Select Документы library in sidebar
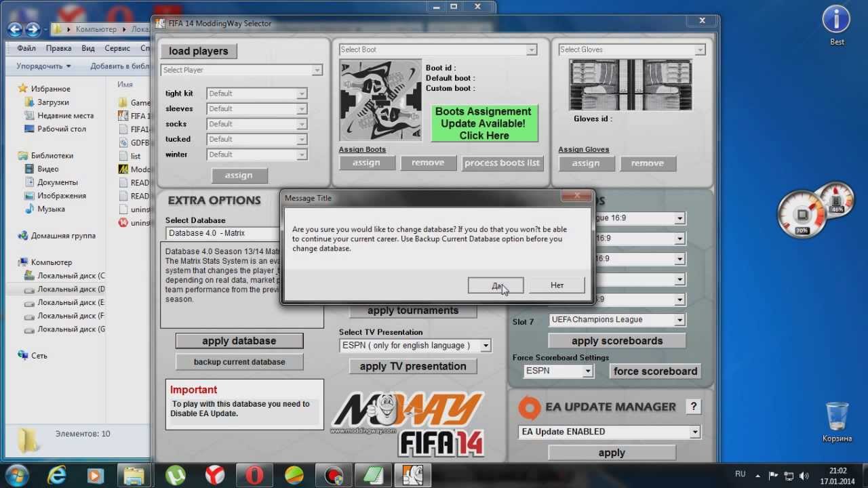This screenshot has height=488, width=868. [x=58, y=182]
